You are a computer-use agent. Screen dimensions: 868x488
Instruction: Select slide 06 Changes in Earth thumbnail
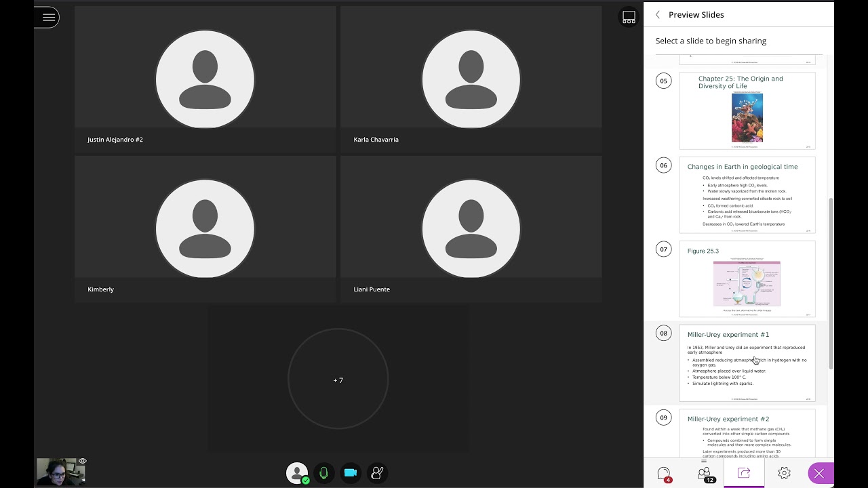pos(747,195)
